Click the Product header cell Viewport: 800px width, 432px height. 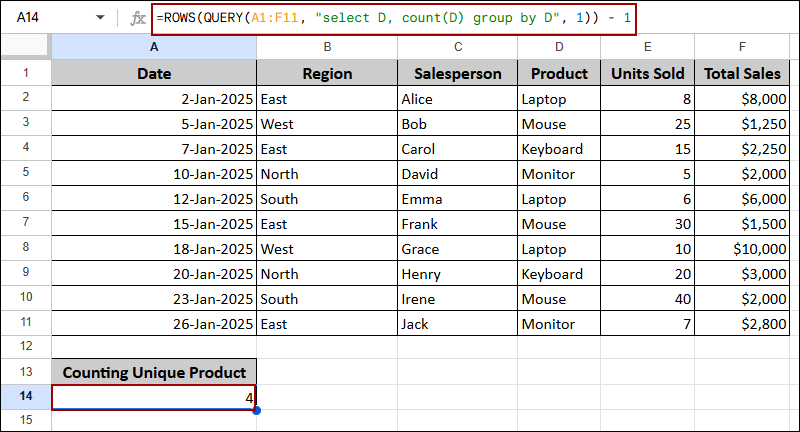559,73
